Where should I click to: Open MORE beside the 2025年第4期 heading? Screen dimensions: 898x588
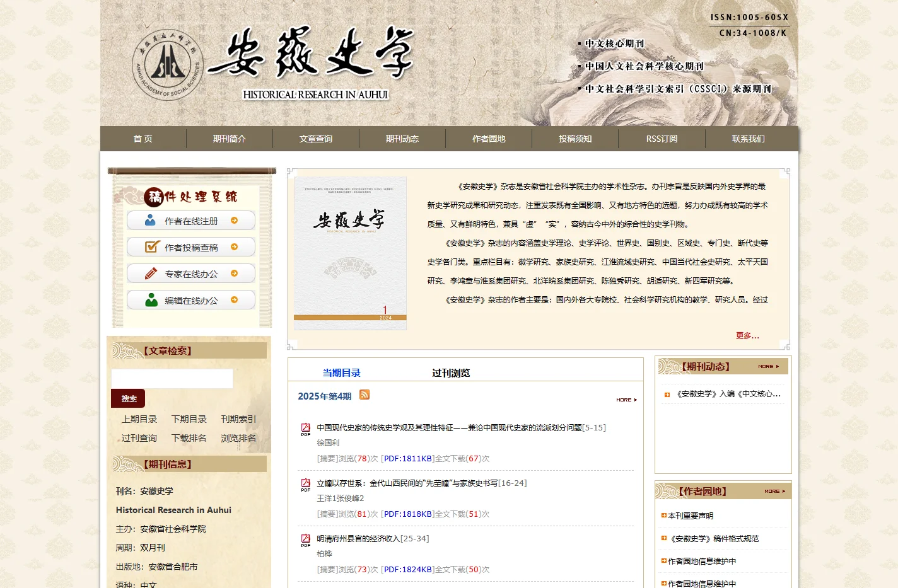(x=626, y=400)
